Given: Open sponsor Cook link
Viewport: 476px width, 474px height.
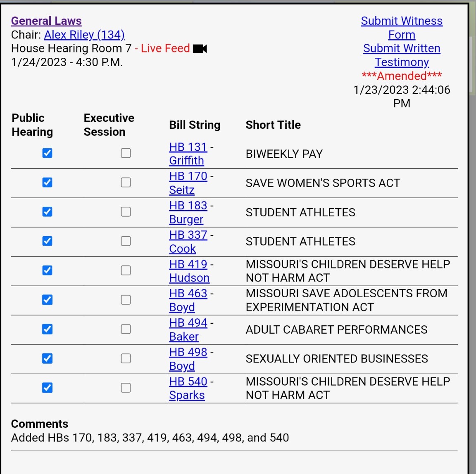Looking at the screenshot, I should tap(183, 249).
